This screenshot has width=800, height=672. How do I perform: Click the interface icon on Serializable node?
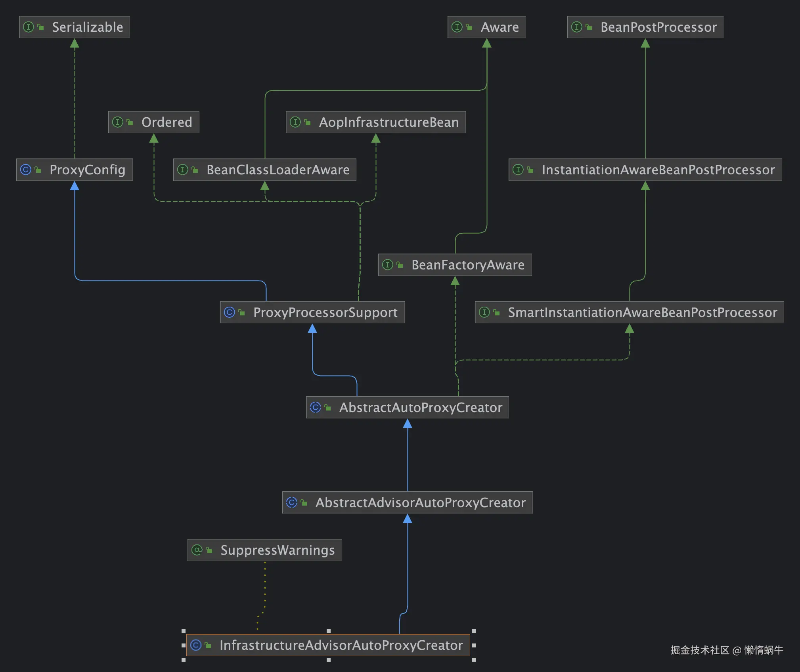click(x=29, y=27)
